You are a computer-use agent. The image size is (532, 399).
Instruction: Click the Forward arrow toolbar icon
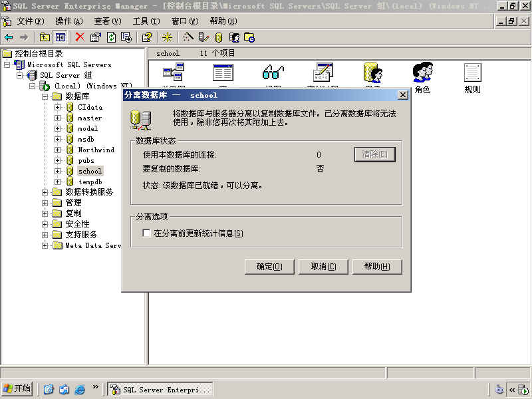(x=24, y=37)
